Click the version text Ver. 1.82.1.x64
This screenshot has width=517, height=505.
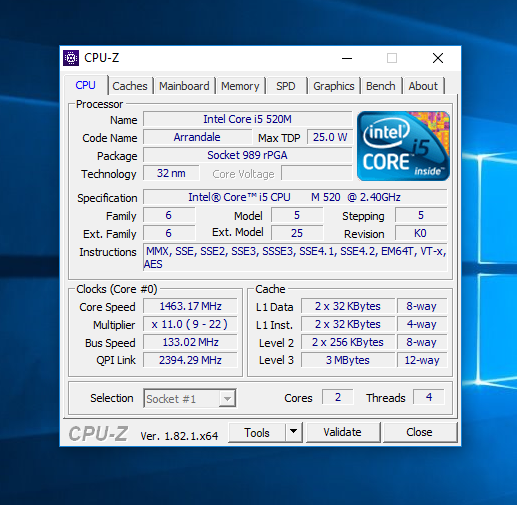[179, 436]
